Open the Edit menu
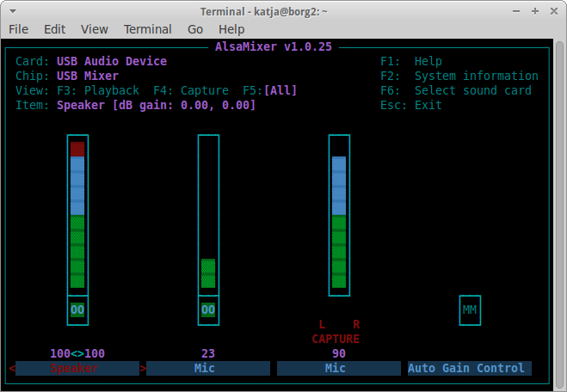Image resolution: width=567 pixels, height=392 pixels. (55, 29)
